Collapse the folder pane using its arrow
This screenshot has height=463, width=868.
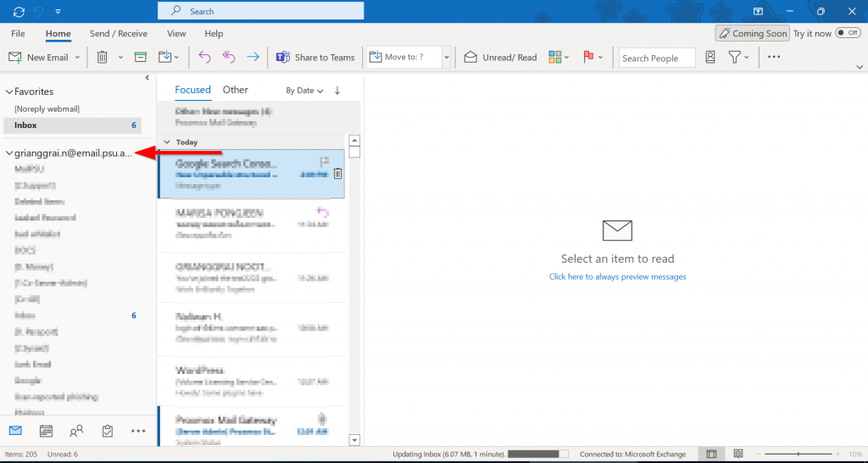click(147, 77)
